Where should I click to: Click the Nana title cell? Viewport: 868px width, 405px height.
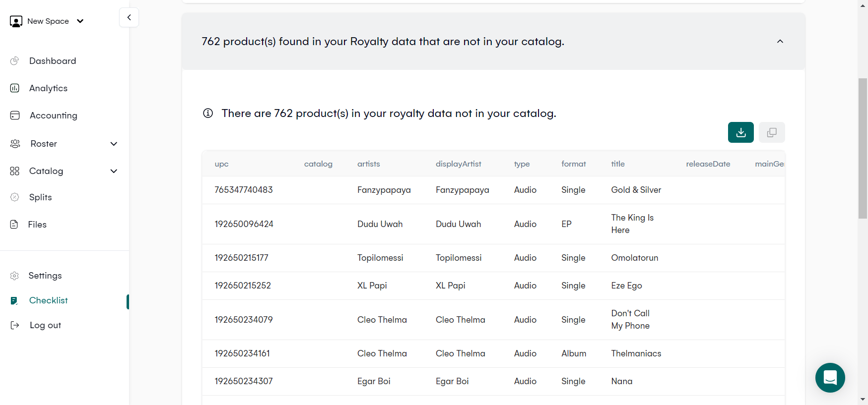coord(622,381)
